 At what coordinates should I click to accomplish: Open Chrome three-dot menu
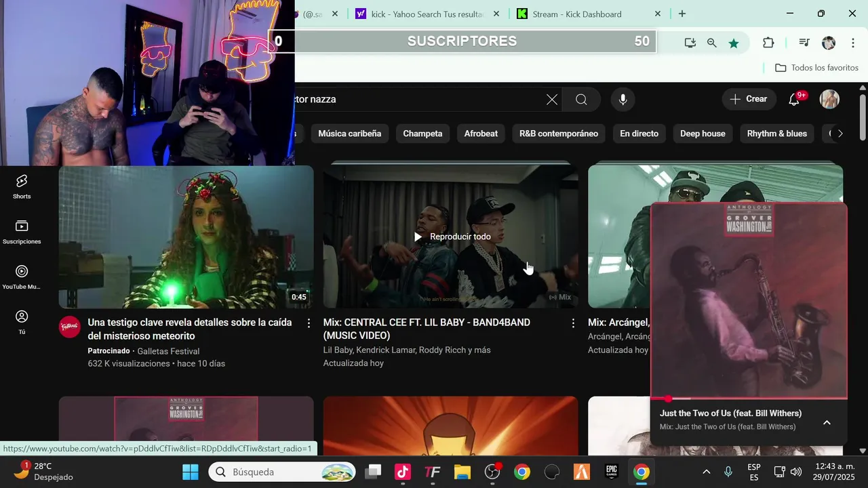(853, 43)
